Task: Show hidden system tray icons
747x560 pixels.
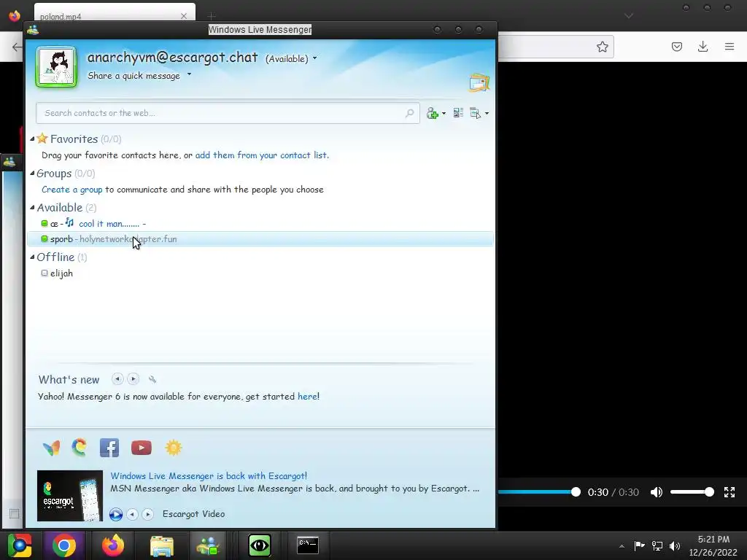Action: click(622, 546)
